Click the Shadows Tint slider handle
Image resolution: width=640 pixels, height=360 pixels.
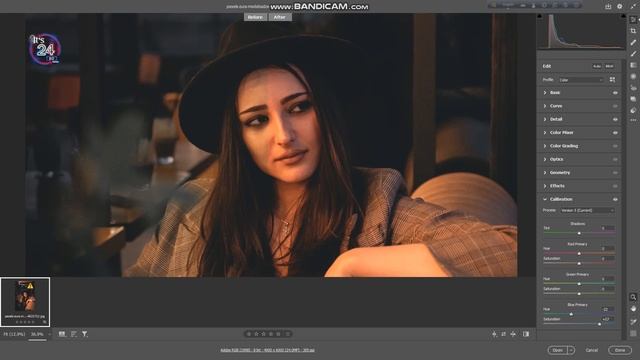point(579,233)
